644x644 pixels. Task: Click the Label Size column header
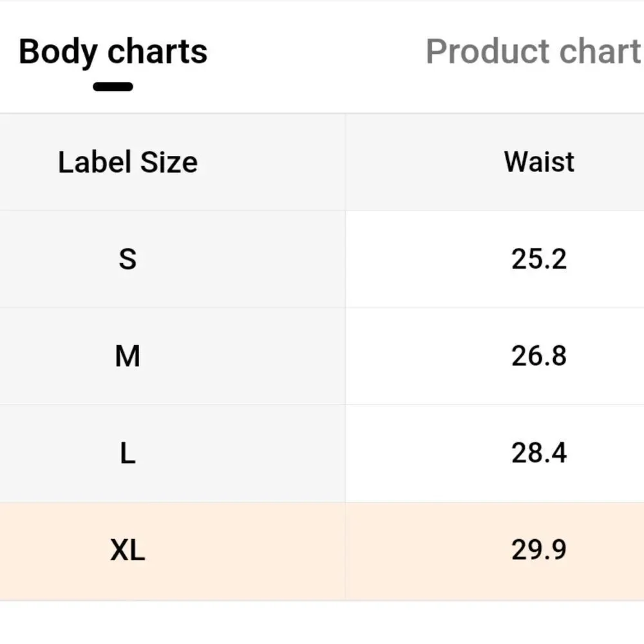point(128,162)
